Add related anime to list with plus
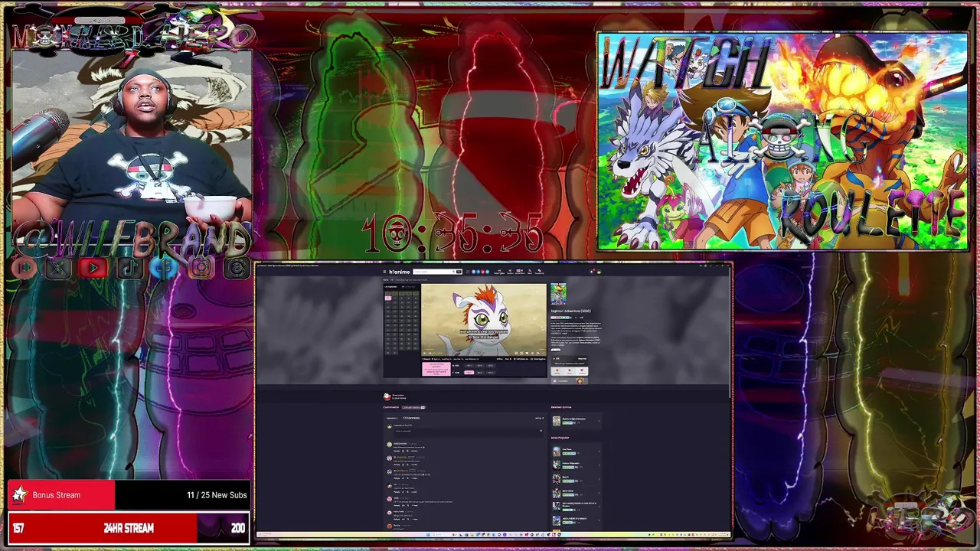980x551 pixels. tap(599, 421)
